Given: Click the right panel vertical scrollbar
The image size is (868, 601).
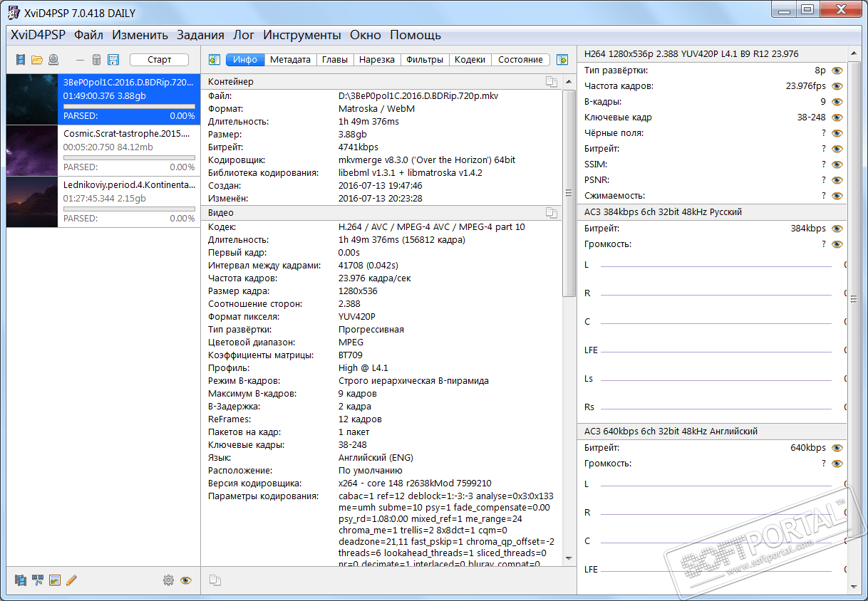Looking at the screenshot, I should coord(854,299).
